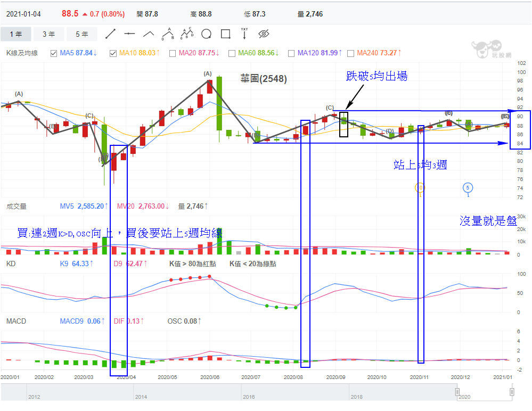The height and width of the screenshot is (411, 532).
Task: Click the 低 87.3 low price
Action: [x=255, y=14]
